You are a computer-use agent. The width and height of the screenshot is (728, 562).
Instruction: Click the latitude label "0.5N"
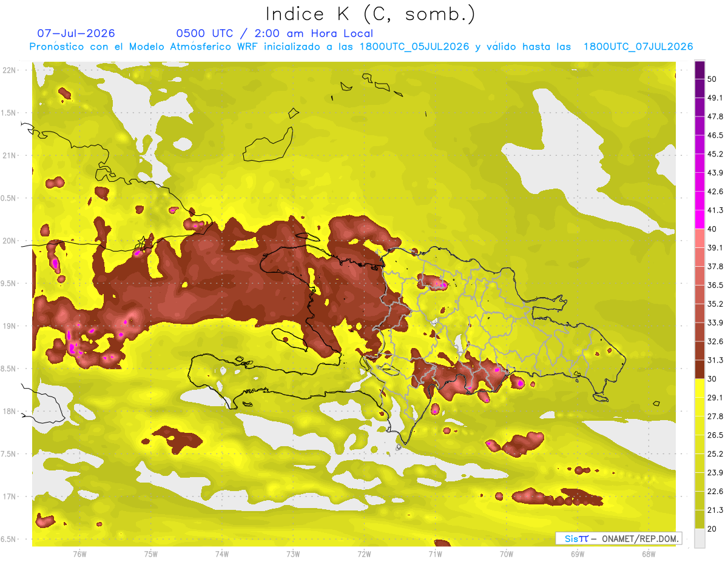click(x=9, y=198)
